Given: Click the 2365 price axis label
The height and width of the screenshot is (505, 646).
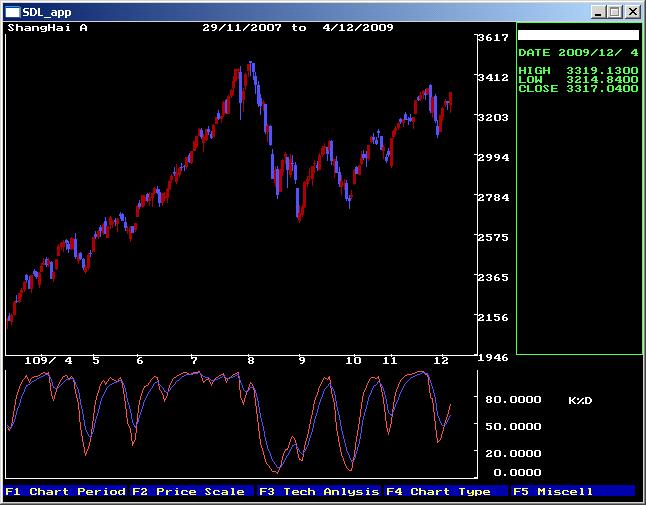Looking at the screenshot, I should coord(493,277).
